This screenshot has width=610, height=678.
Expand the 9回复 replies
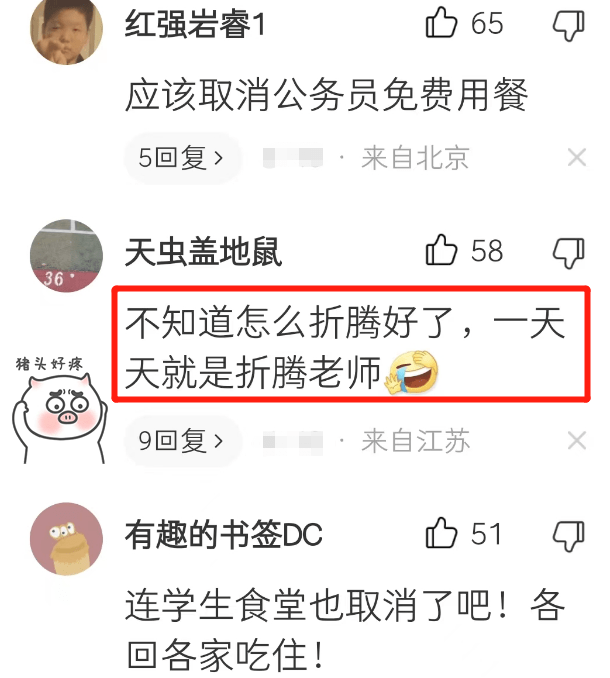(x=182, y=441)
